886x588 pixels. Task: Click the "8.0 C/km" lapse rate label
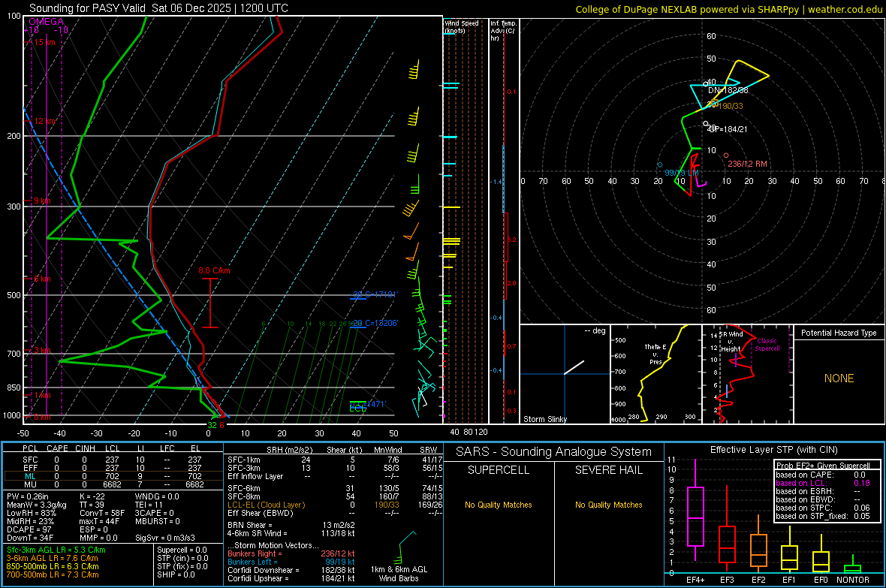(214, 270)
